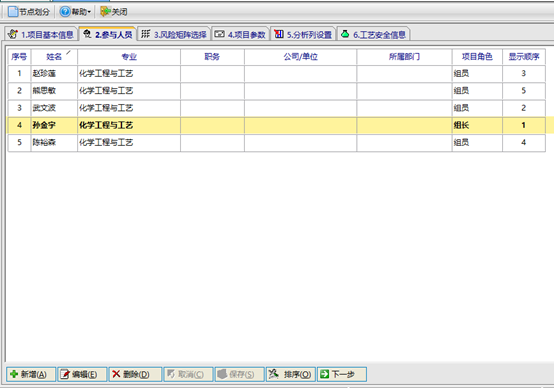This screenshot has width=554, height=388.
Task: Switch to 6.工艺安全信息 tab
Action: (x=373, y=34)
